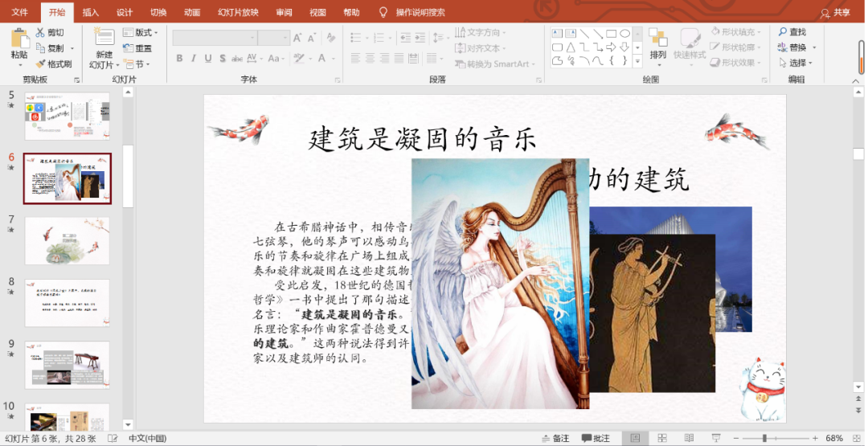Image resolution: width=868 pixels, height=446 pixels.
Task: Share the presentation via 共享
Action: pos(836,12)
